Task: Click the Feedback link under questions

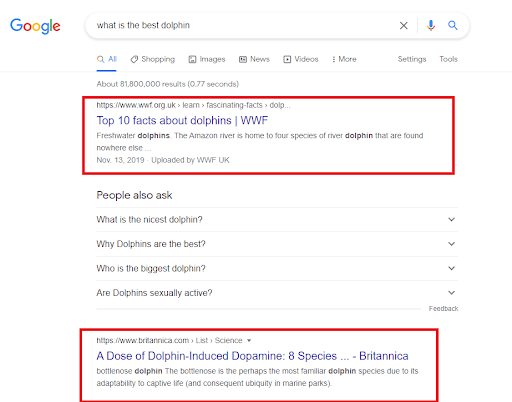Action: tap(443, 309)
